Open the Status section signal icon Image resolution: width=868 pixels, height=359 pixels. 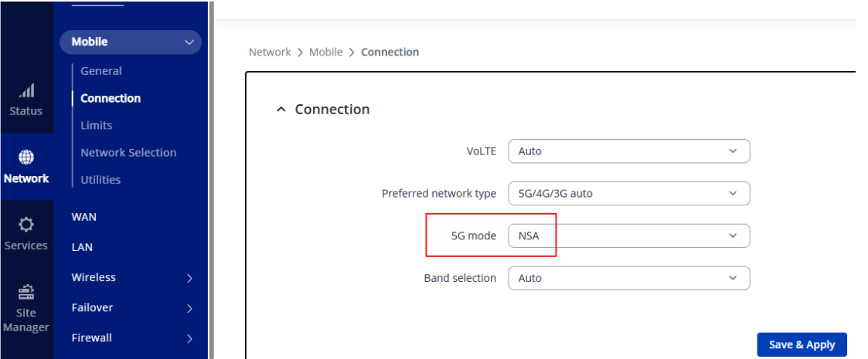[x=26, y=91]
